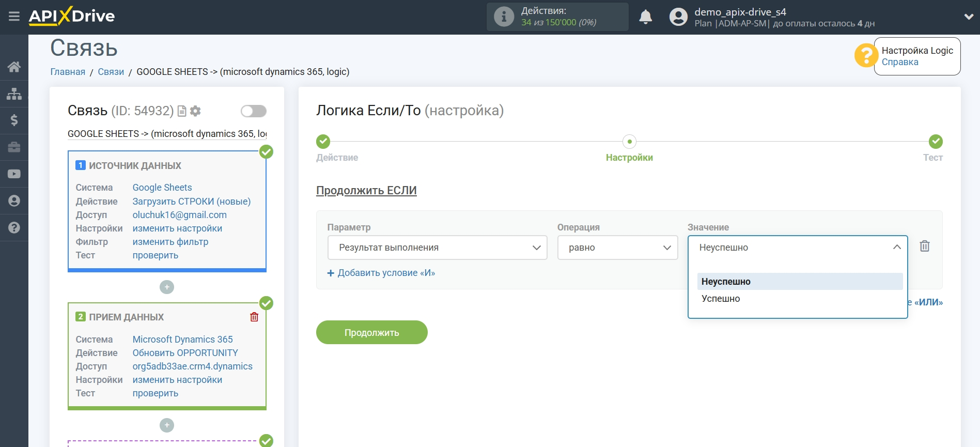Click 34 из 150'000 actions counter
The height and width of the screenshot is (447, 980).
558,22
